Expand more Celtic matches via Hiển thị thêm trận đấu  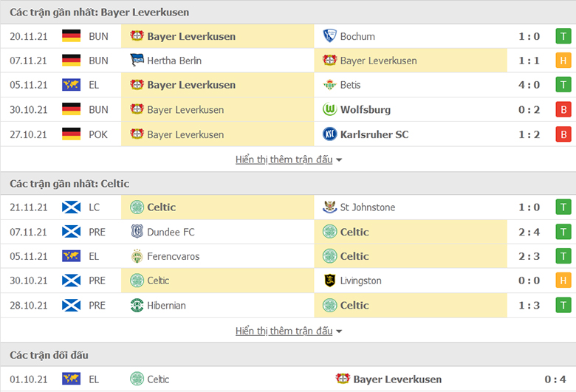(x=288, y=331)
